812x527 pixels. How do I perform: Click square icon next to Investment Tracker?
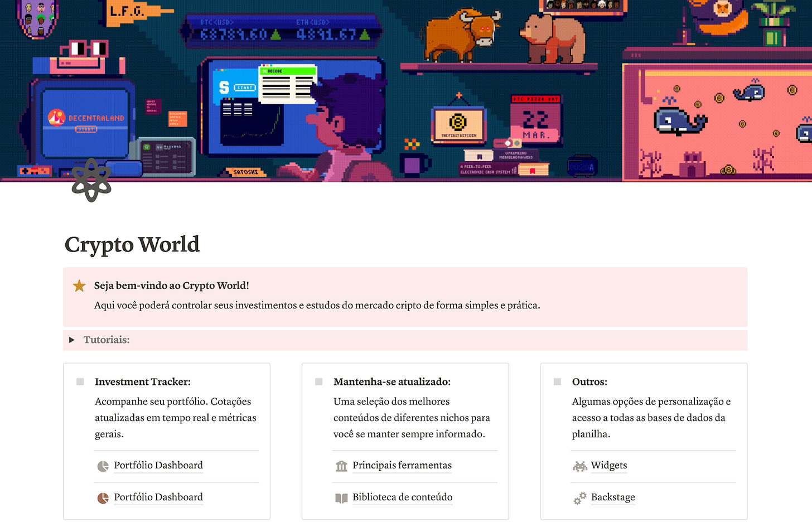tap(80, 382)
